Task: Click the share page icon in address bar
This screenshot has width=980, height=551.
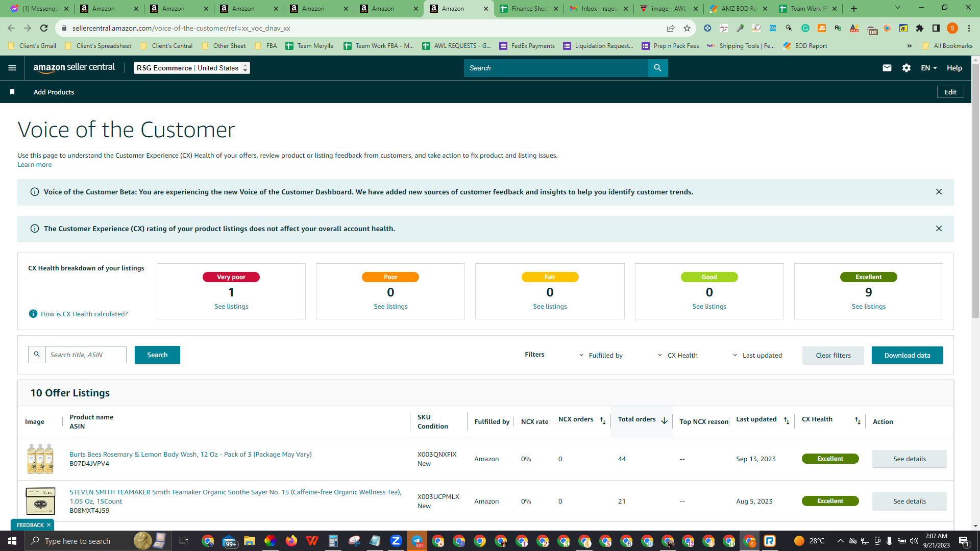Action: click(x=671, y=28)
